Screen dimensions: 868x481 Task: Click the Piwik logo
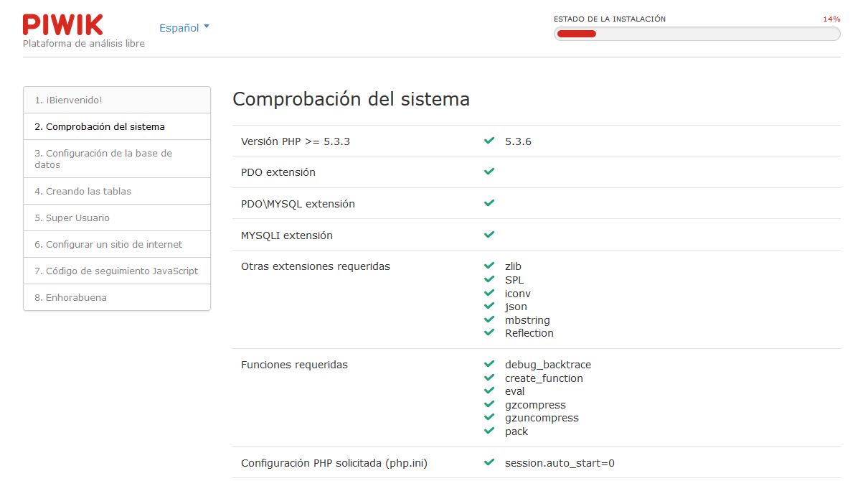coord(63,25)
